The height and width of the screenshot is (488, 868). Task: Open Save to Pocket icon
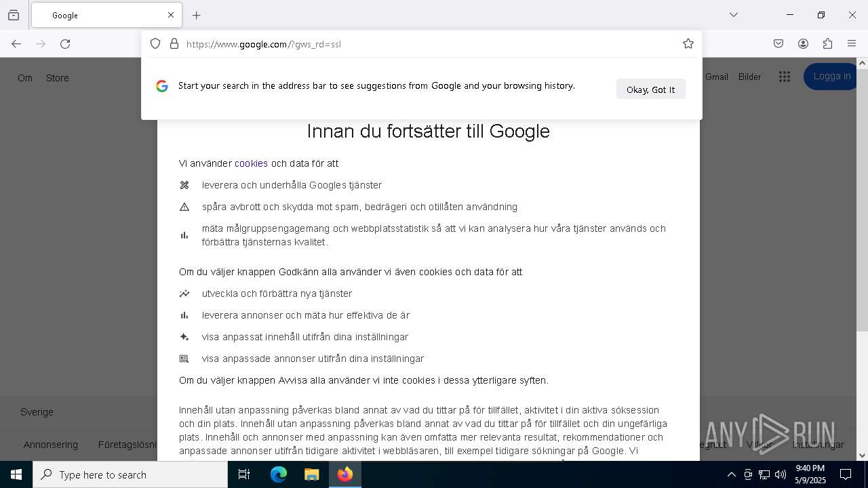click(x=778, y=44)
